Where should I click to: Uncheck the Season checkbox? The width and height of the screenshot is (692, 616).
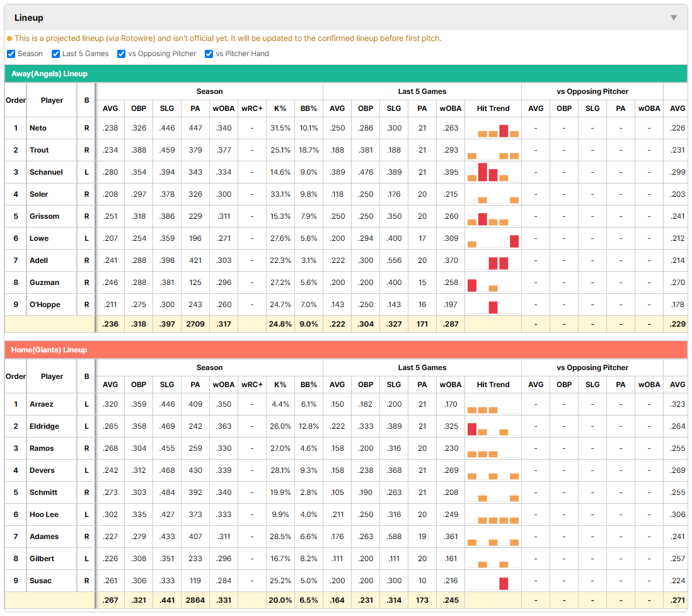11,54
